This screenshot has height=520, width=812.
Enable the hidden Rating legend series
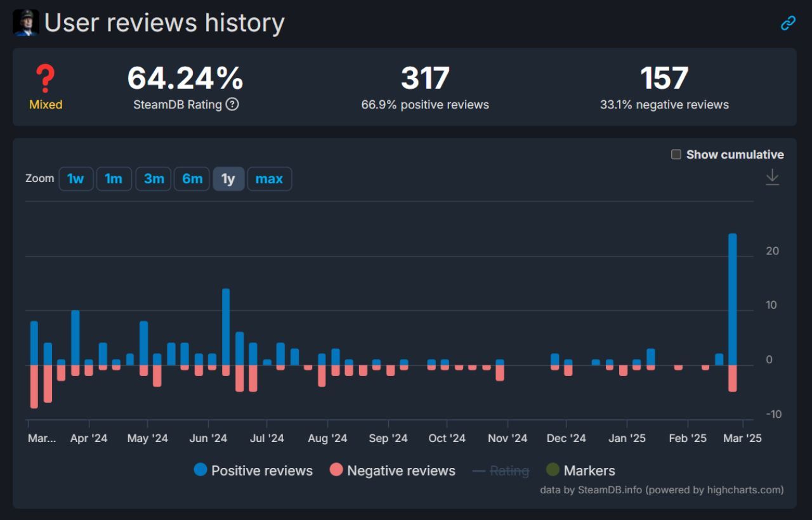[509, 471]
